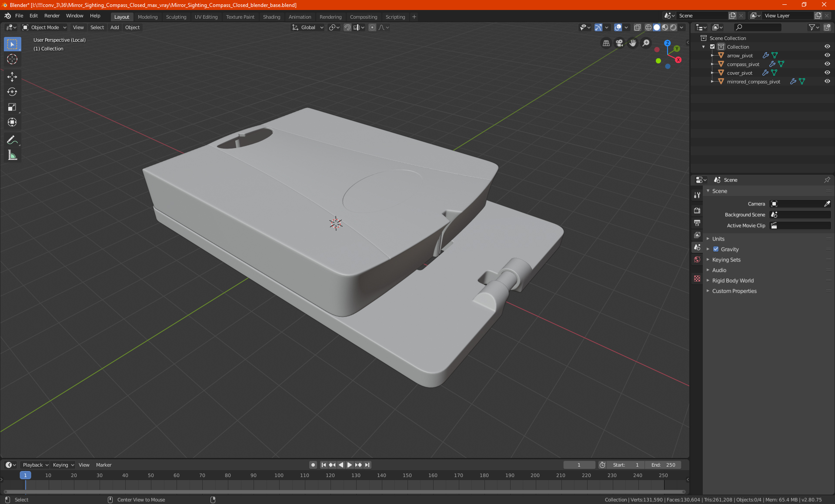Expand the Audio panel

(719, 270)
